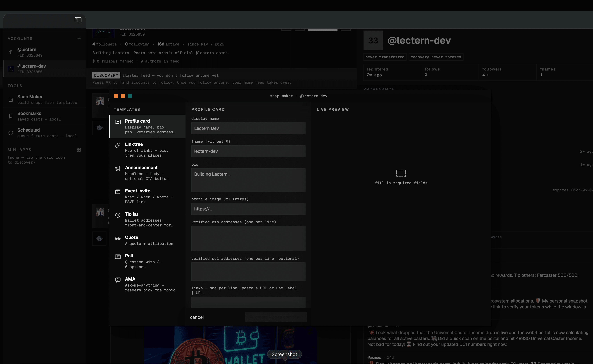Cancel the snap maker dialog
The image size is (593, 364).
197,317
